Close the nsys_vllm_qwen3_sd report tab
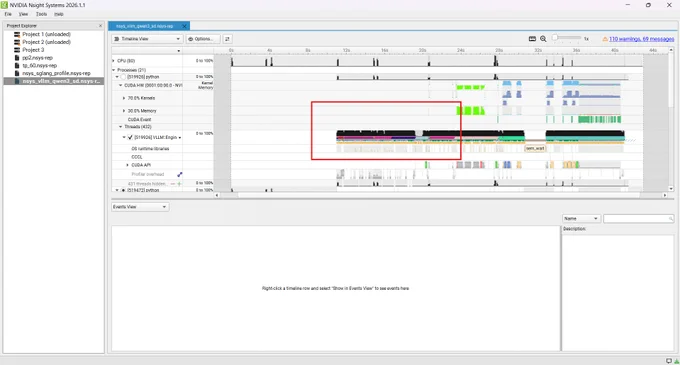This screenshot has height=365, width=680. 184,26
